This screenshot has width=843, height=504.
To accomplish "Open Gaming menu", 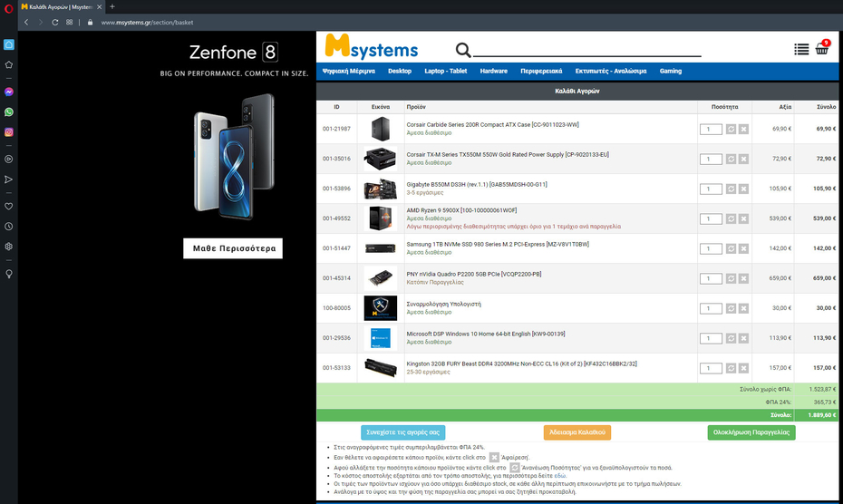I will 671,71.
